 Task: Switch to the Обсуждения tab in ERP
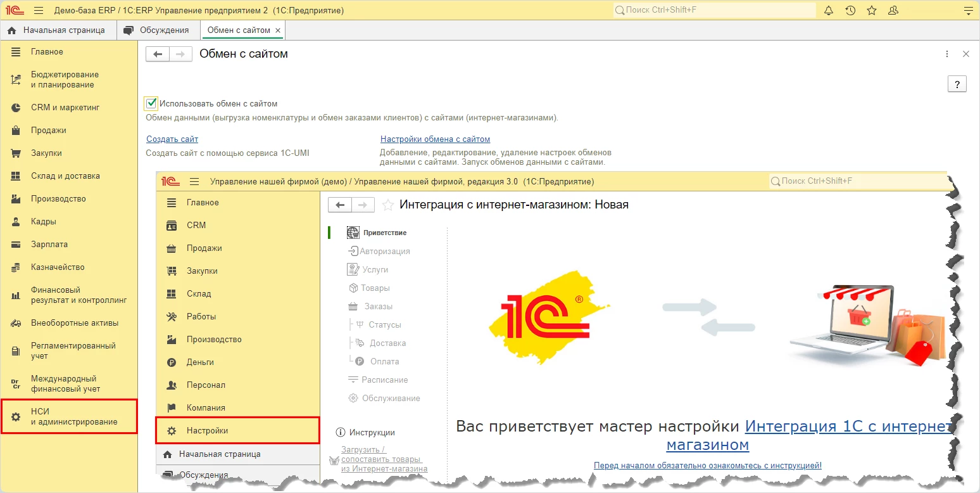158,30
